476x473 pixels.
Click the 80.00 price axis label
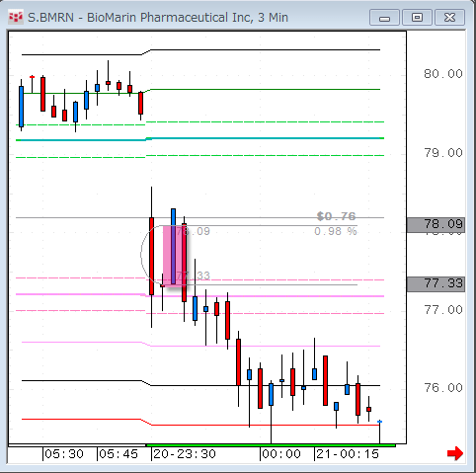(443, 74)
